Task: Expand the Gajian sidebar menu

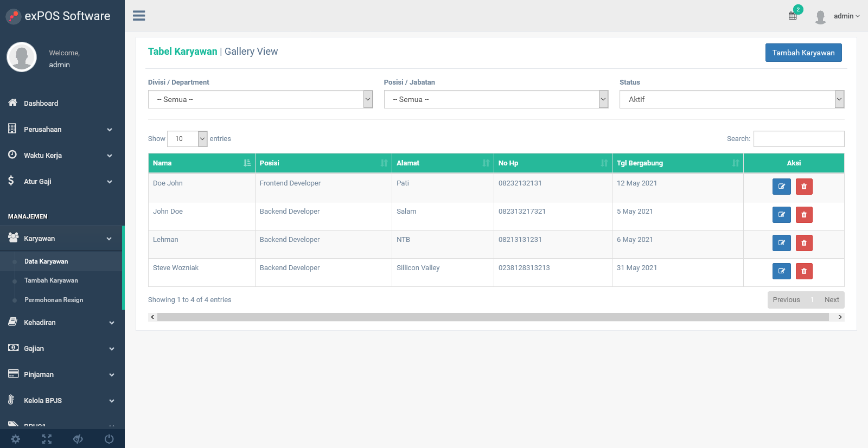Action: [62, 349]
